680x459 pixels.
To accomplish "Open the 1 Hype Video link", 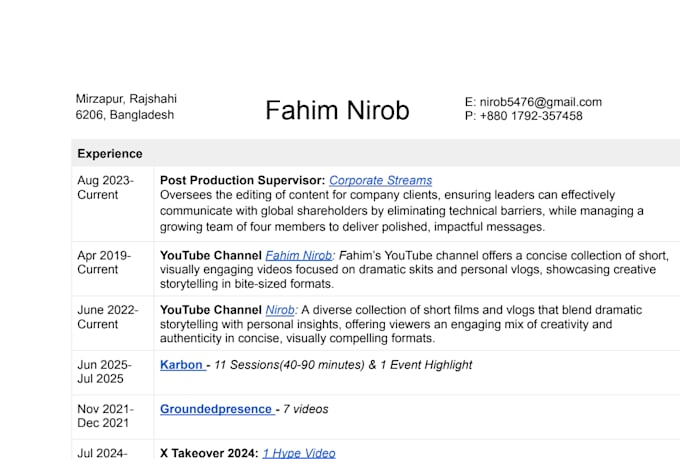I will tap(299, 453).
